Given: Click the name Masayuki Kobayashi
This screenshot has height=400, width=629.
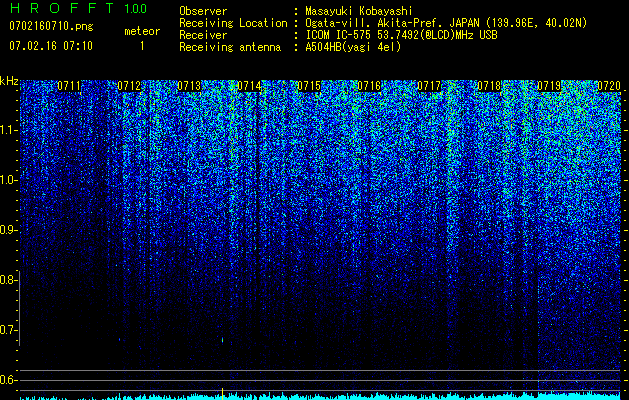Looking at the screenshot, I should pos(359,11).
